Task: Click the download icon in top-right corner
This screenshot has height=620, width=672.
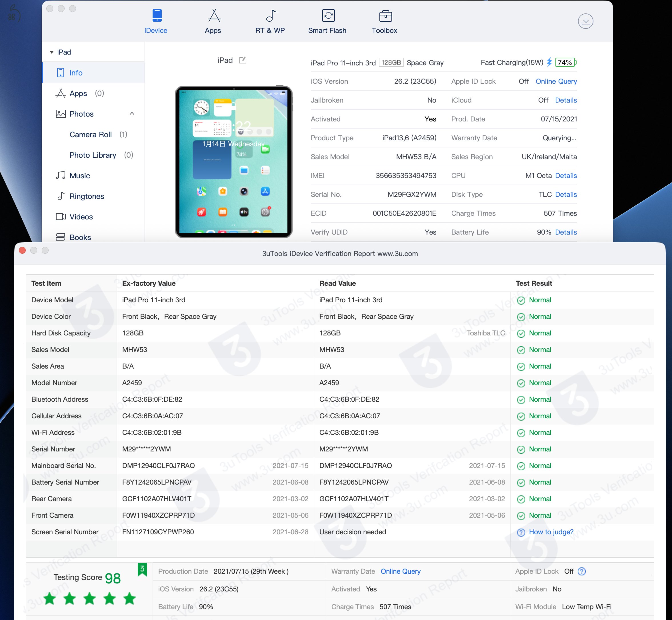Action: pos(586,21)
